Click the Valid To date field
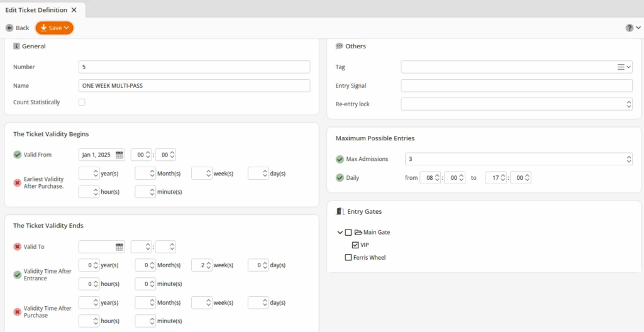The image size is (644, 332). pos(102,247)
